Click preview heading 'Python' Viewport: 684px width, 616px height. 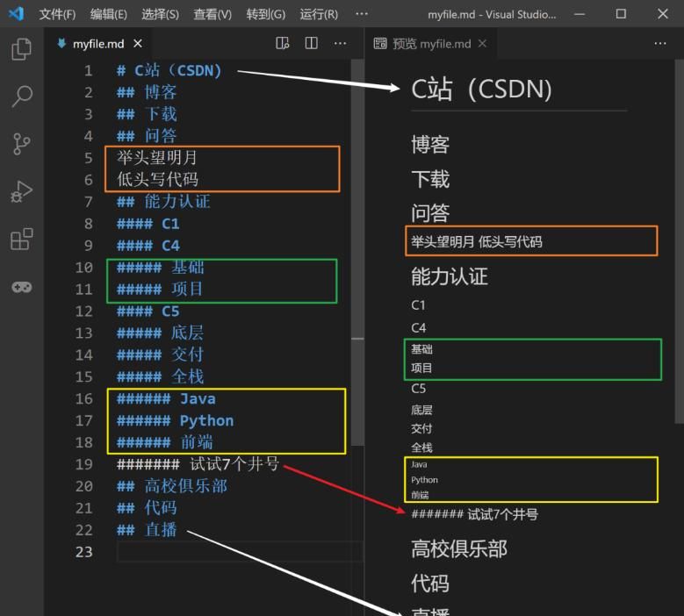pos(424,480)
